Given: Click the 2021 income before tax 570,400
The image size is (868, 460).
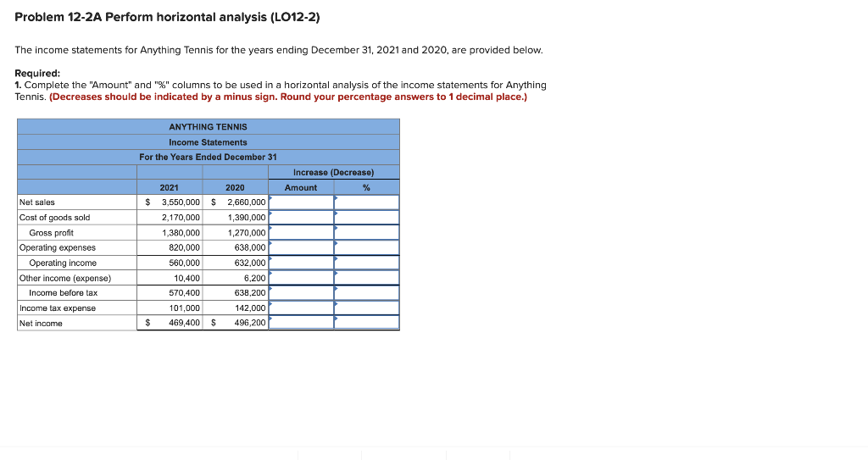Looking at the screenshot, I should 184,293.
